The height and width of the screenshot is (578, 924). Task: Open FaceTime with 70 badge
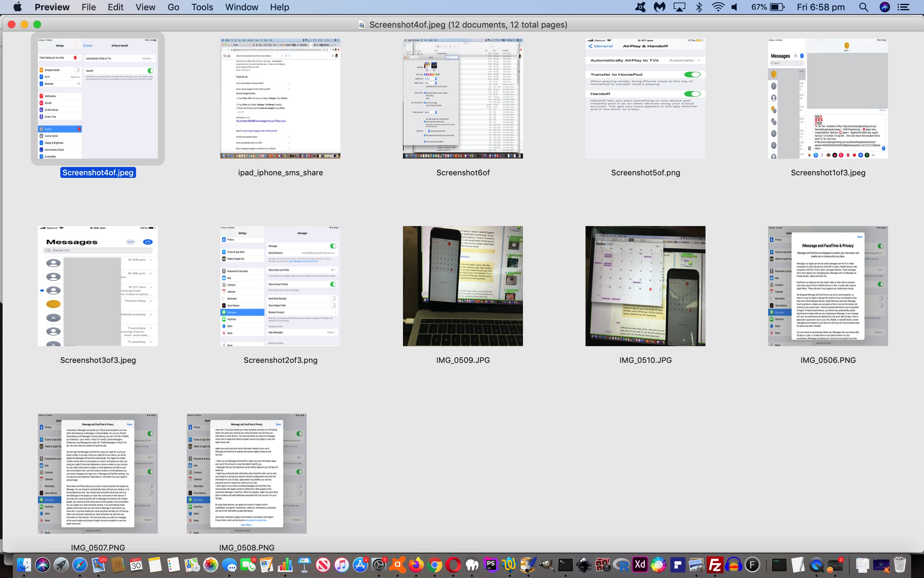(248, 565)
